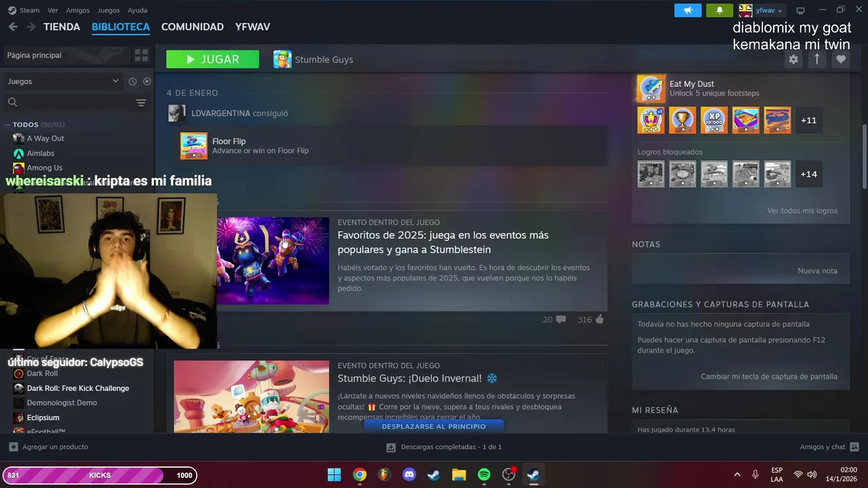Image resolution: width=868 pixels, height=488 pixels.
Task: Create a note with Nueva nota
Action: click(817, 270)
